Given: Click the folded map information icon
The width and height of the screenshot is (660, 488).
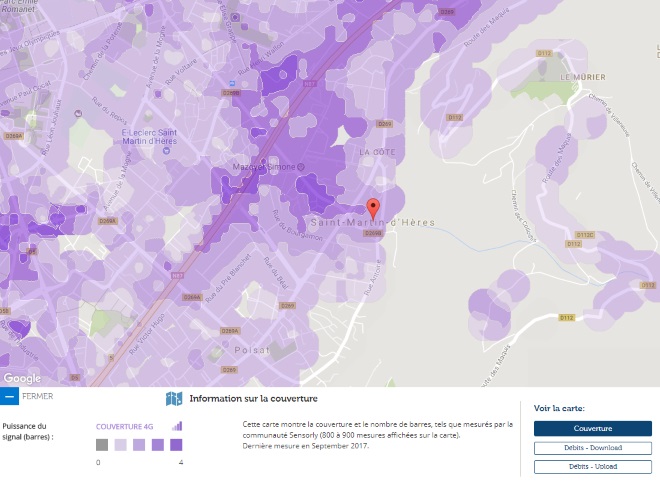Looking at the screenshot, I should coord(174,399).
